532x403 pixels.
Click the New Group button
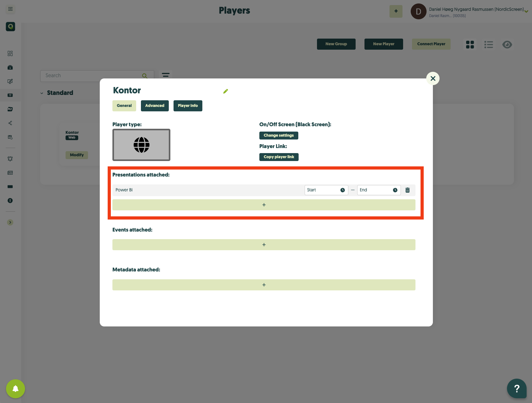pyautogui.click(x=336, y=44)
